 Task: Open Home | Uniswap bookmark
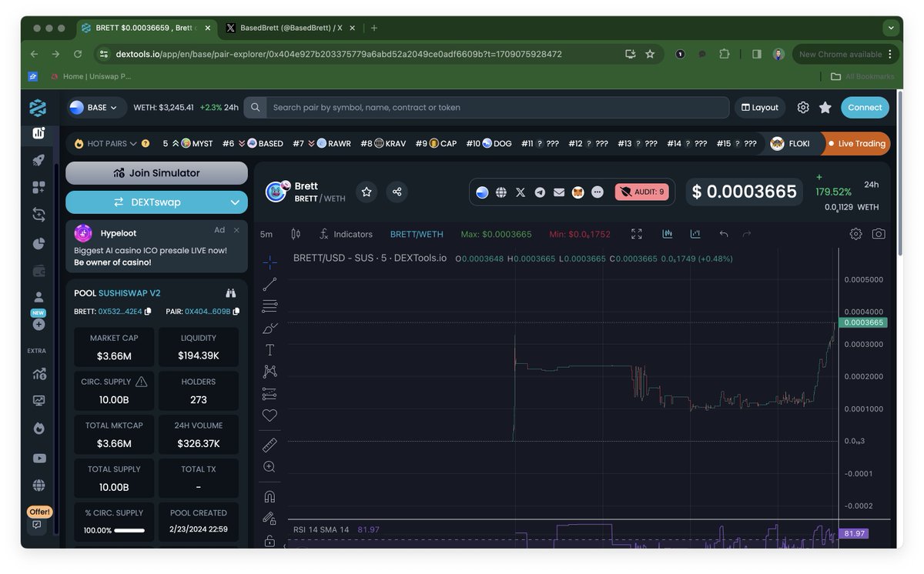click(x=91, y=76)
